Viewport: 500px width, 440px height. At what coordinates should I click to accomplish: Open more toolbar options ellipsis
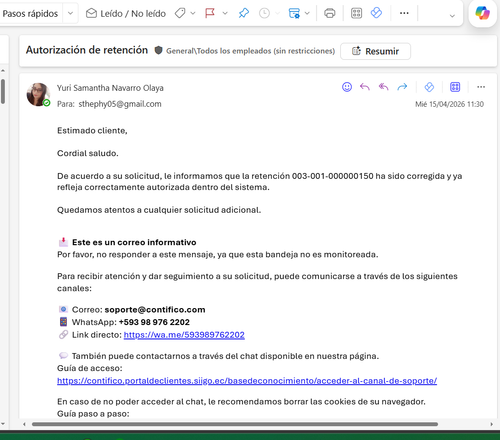tap(404, 13)
